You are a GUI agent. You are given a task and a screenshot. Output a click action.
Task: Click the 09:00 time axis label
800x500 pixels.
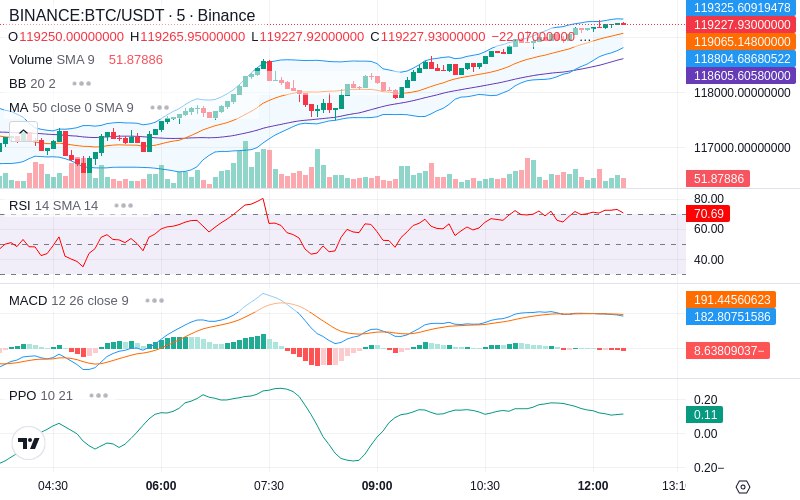pos(377,485)
